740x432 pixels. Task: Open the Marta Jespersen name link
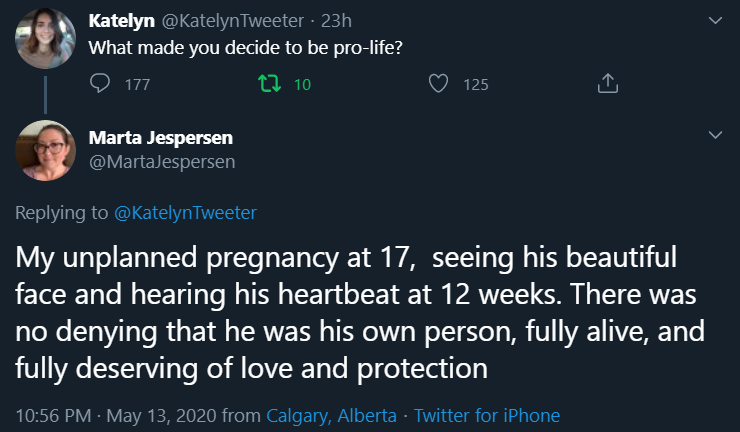tap(161, 138)
